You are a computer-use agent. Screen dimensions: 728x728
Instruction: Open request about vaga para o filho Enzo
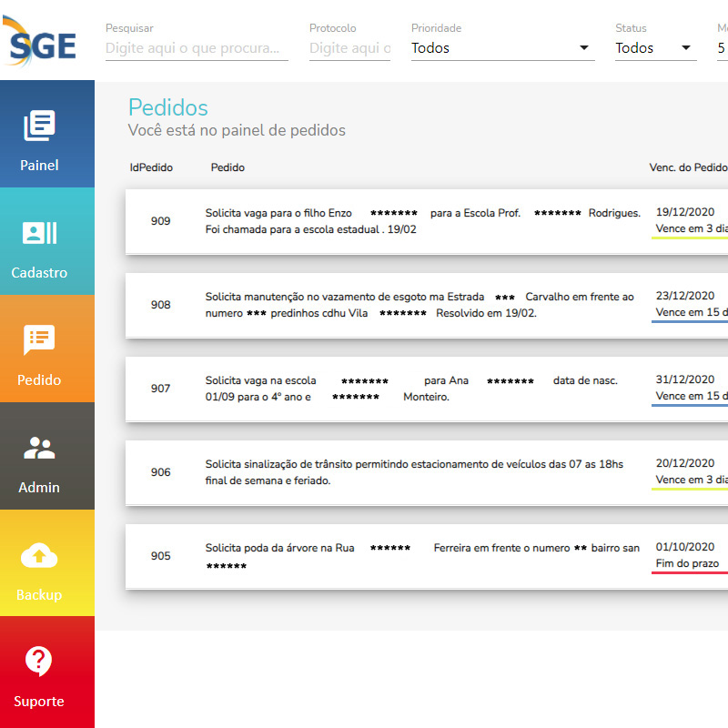pyautogui.click(x=423, y=221)
